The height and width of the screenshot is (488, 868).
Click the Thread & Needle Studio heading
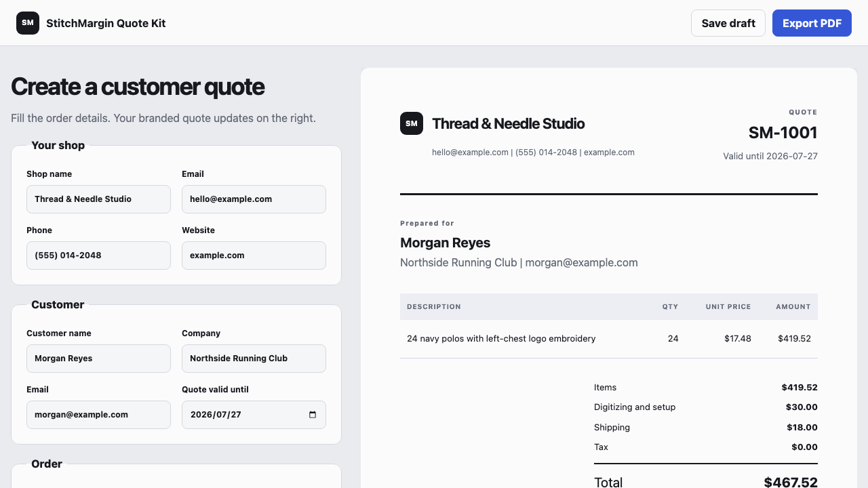508,123
